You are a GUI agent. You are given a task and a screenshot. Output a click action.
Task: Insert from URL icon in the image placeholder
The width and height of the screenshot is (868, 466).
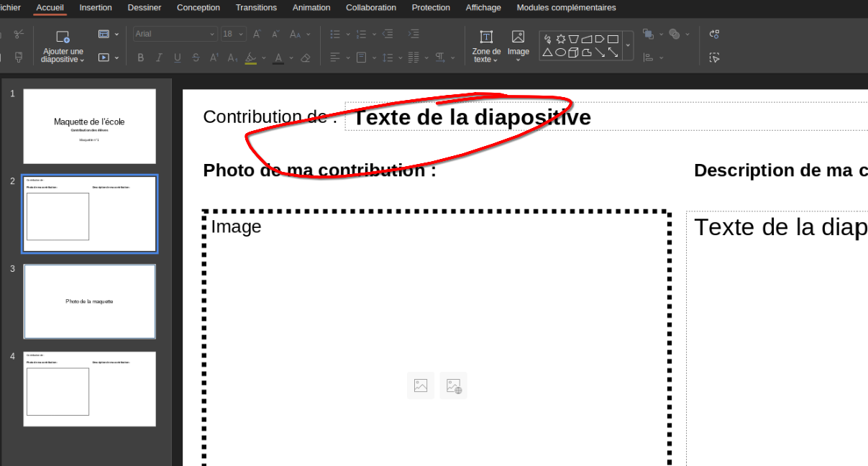[454, 386]
